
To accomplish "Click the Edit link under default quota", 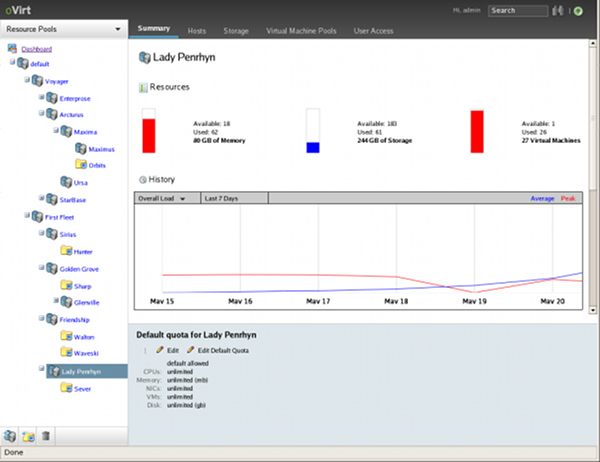I will (172, 350).
